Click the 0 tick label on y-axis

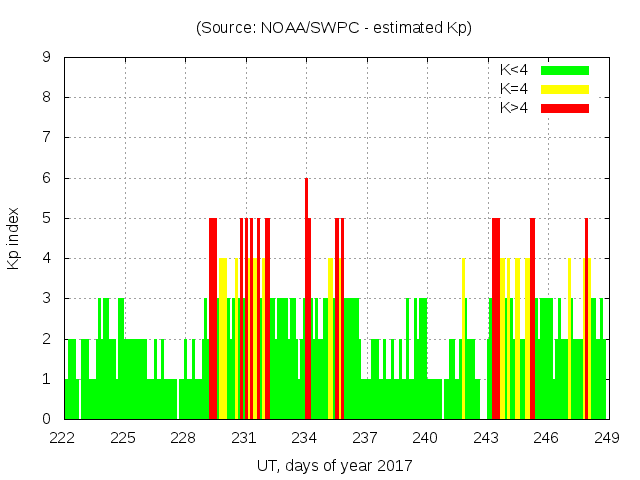(46, 419)
